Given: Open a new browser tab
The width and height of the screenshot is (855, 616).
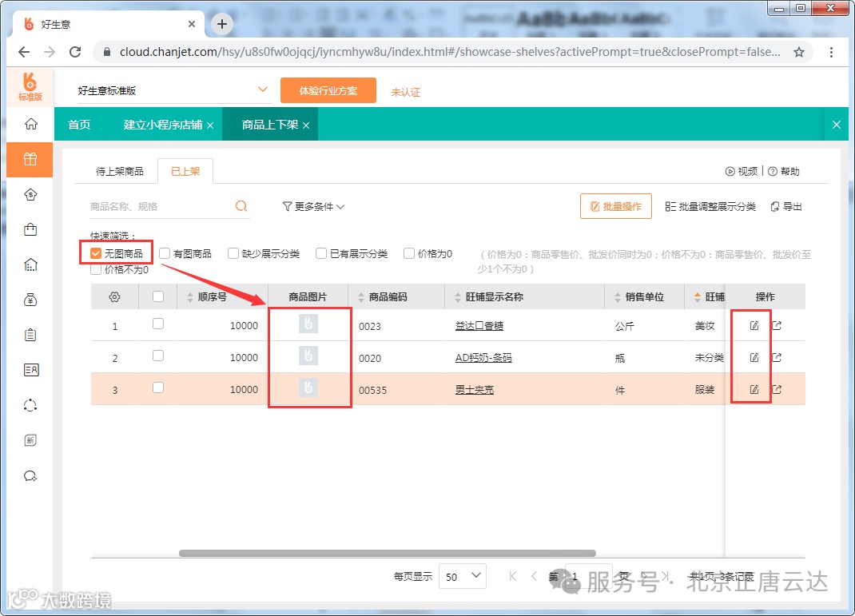Looking at the screenshot, I should (x=222, y=24).
